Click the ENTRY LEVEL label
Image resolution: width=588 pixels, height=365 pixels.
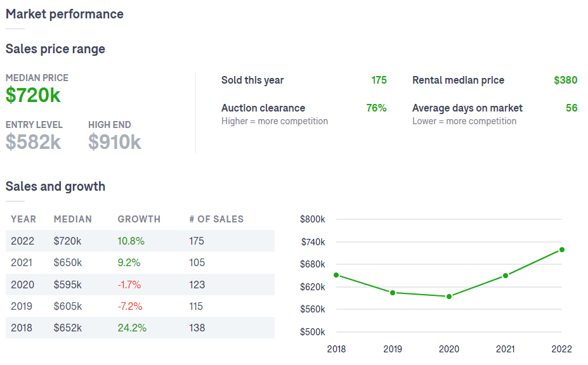(x=34, y=125)
